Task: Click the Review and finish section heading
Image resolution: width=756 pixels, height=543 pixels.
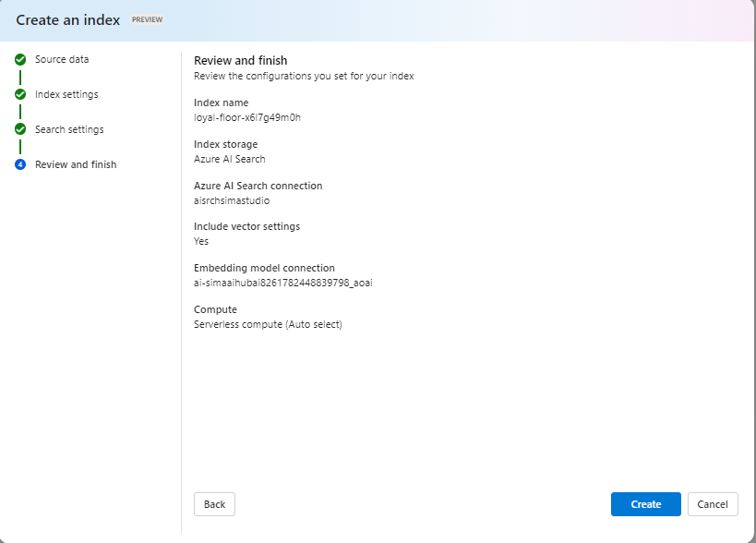Action: [x=240, y=61]
